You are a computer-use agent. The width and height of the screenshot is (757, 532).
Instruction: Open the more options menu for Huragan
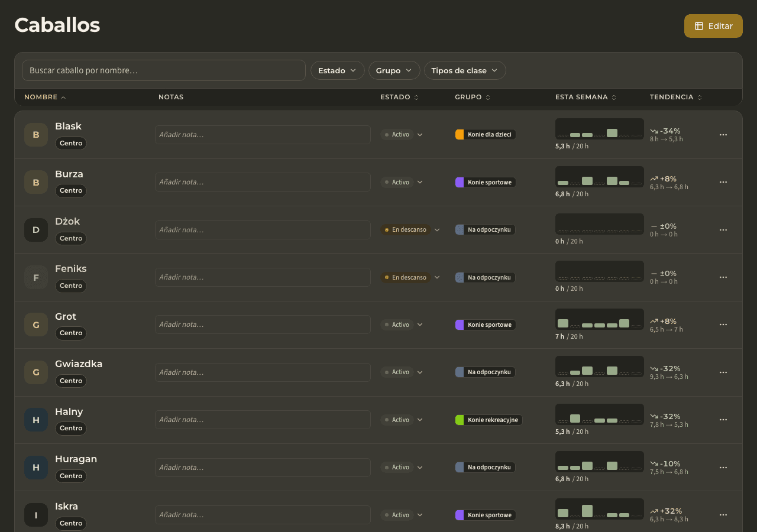point(723,468)
